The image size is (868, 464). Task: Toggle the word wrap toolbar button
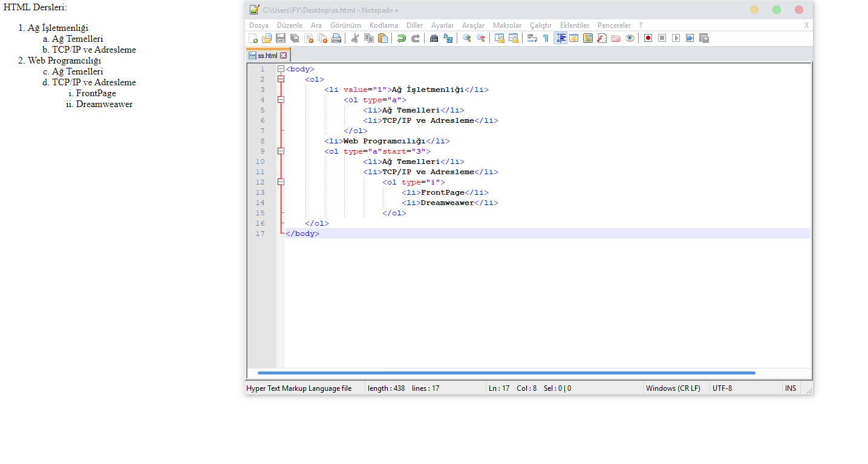point(532,38)
